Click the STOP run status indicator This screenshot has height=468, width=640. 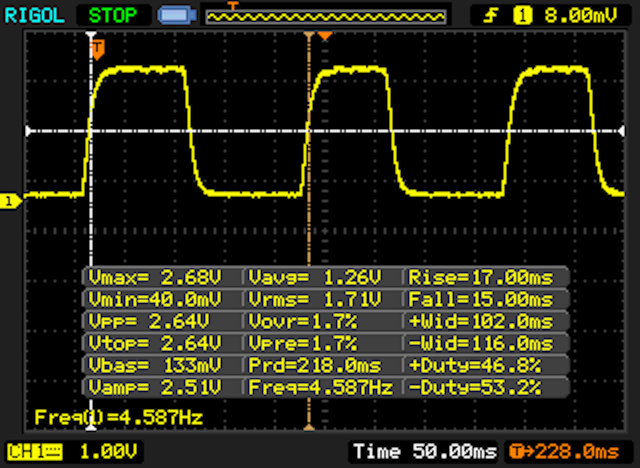pos(113,16)
